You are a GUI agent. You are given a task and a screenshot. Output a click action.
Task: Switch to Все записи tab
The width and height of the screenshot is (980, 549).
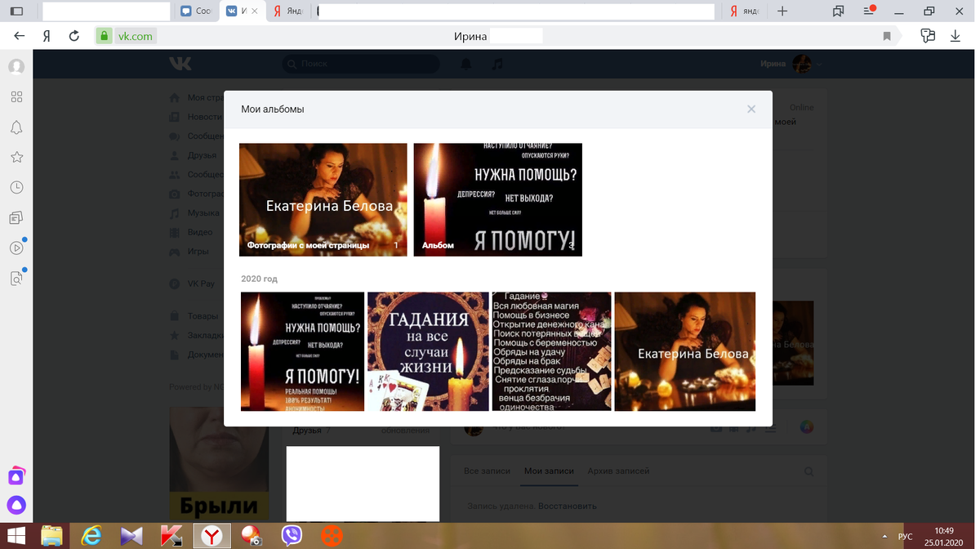coord(487,471)
